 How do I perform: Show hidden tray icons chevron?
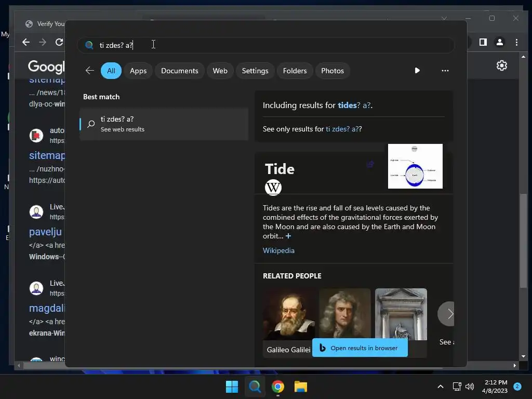point(441,387)
